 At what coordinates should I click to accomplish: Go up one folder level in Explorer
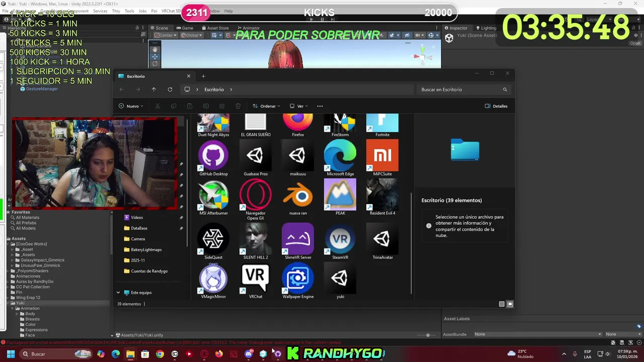pos(154,89)
